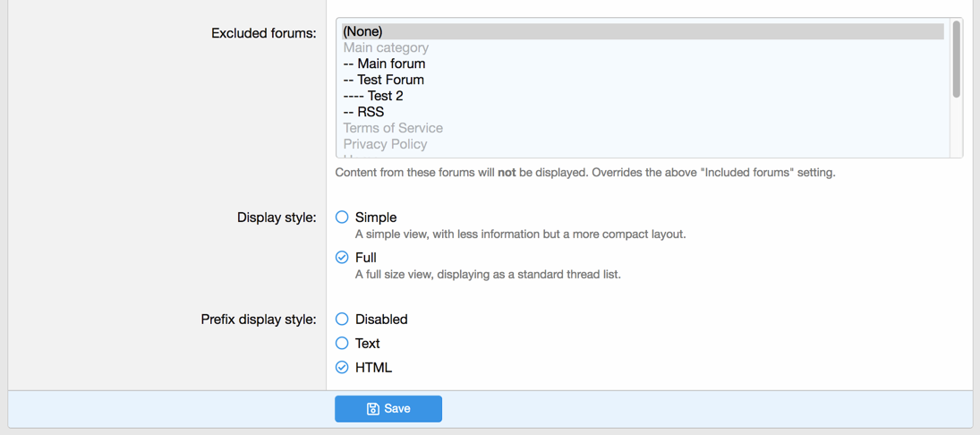Enable the HTML prefix display style

[342, 368]
